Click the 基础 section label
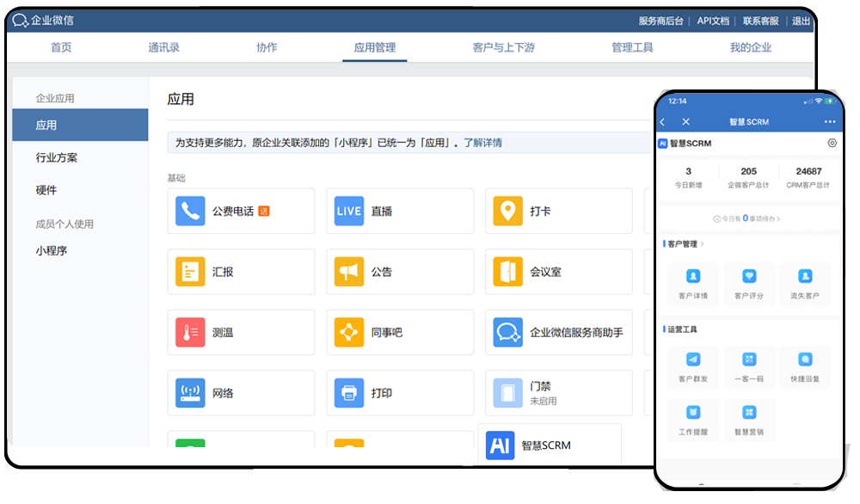Screen dimensions: 860x504 click(x=176, y=178)
